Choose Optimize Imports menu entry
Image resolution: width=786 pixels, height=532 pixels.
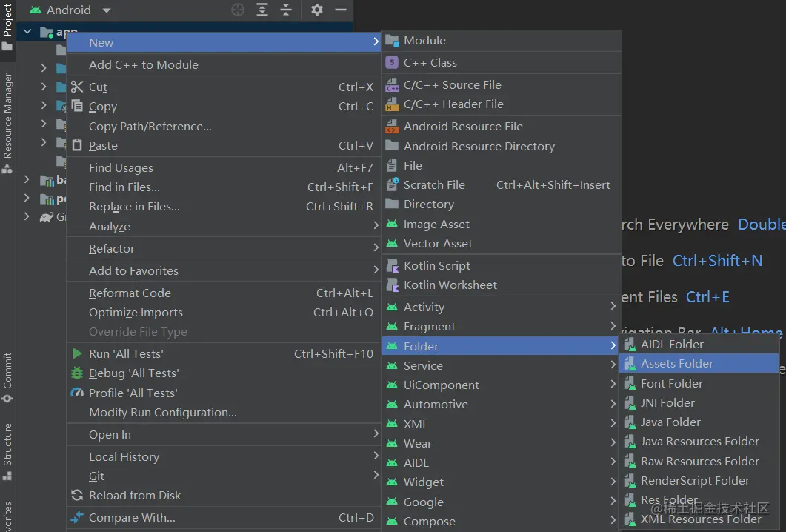point(224,313)
